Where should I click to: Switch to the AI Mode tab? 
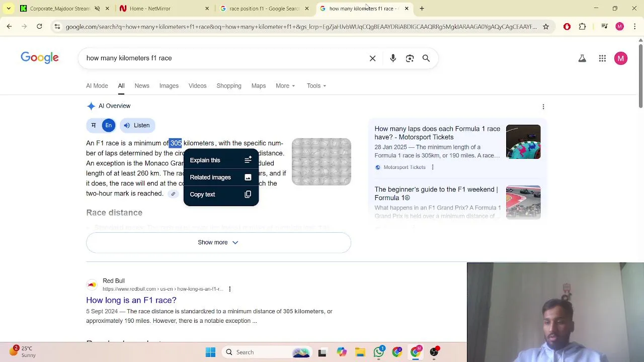97,86
